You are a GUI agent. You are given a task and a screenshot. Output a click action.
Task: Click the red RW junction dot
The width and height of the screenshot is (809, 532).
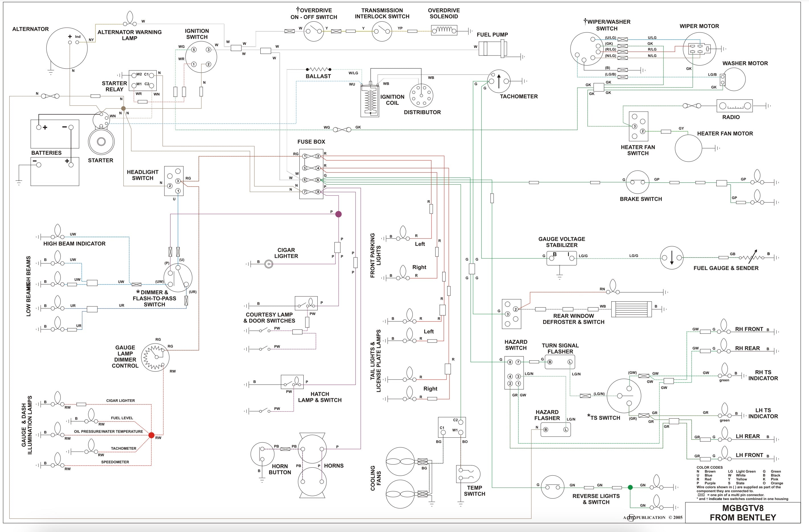coord(152,435)
